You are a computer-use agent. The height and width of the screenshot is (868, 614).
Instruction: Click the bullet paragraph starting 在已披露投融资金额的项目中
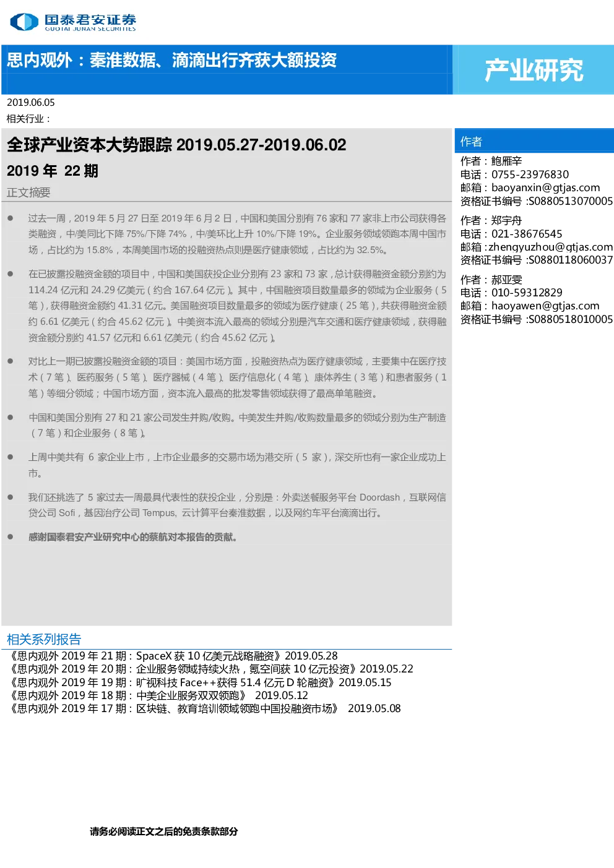tap(237, 306)
